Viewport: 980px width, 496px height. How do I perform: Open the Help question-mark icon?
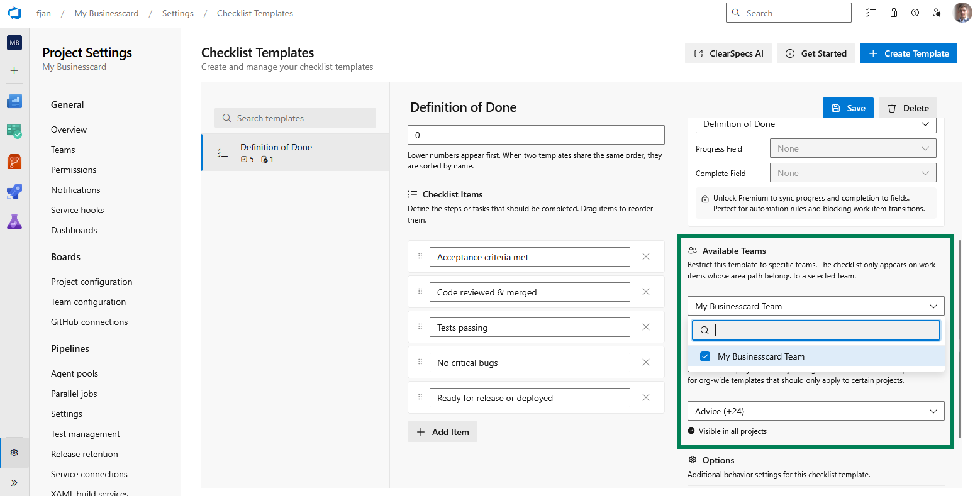click(x=915, y=13)
